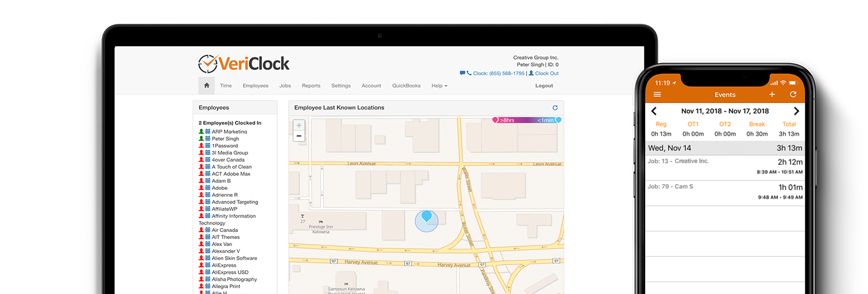This screenshot has height=294, width=868.
Task: Open the Reports menu
Action: click(311, 86)
